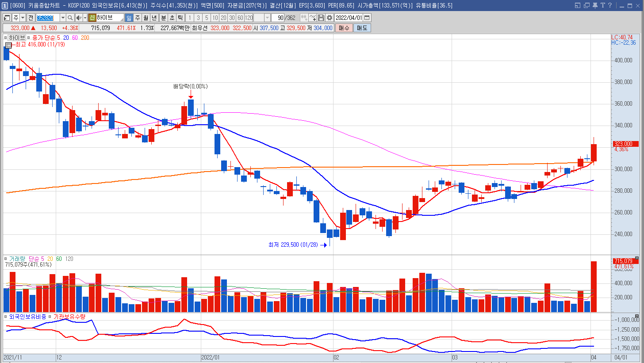Click the title bar window layout icon
This screenshot has height=363, width=644.
point(577,5)
